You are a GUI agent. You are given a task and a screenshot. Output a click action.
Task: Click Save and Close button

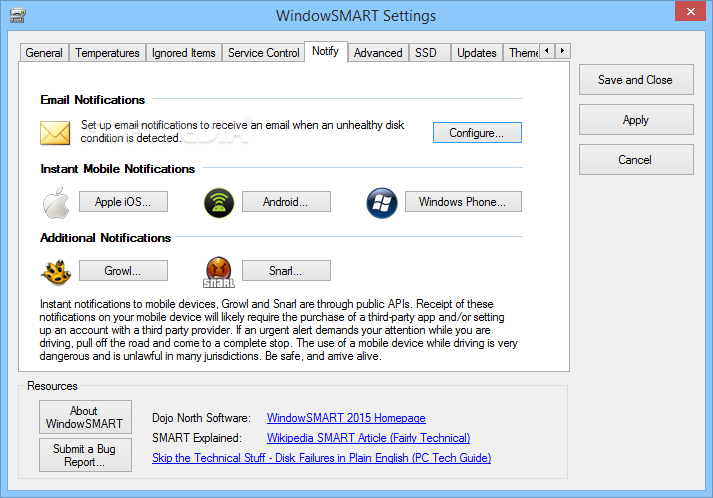point(636,80)
